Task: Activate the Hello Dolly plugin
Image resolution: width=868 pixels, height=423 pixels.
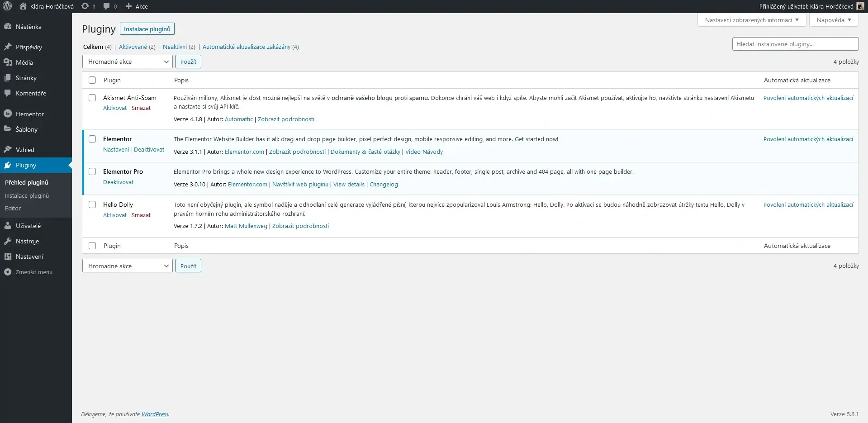Action: [x=115, y=215]
